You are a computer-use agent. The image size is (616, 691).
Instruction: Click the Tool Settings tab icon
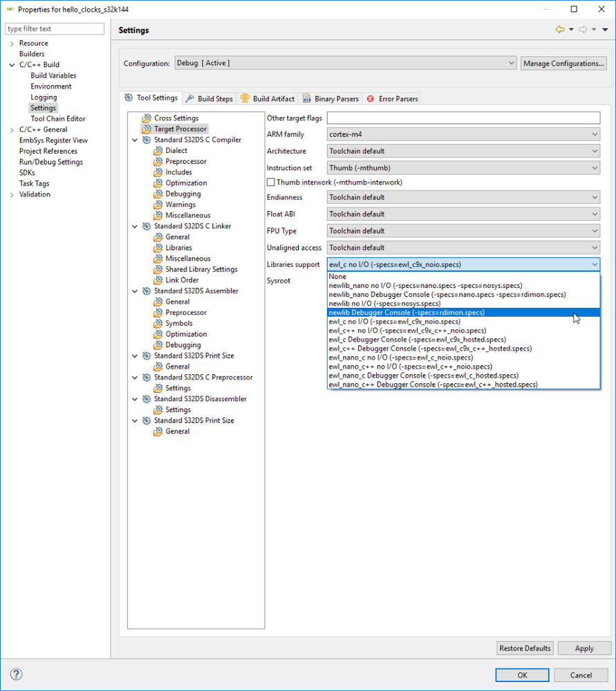[129, 98]
